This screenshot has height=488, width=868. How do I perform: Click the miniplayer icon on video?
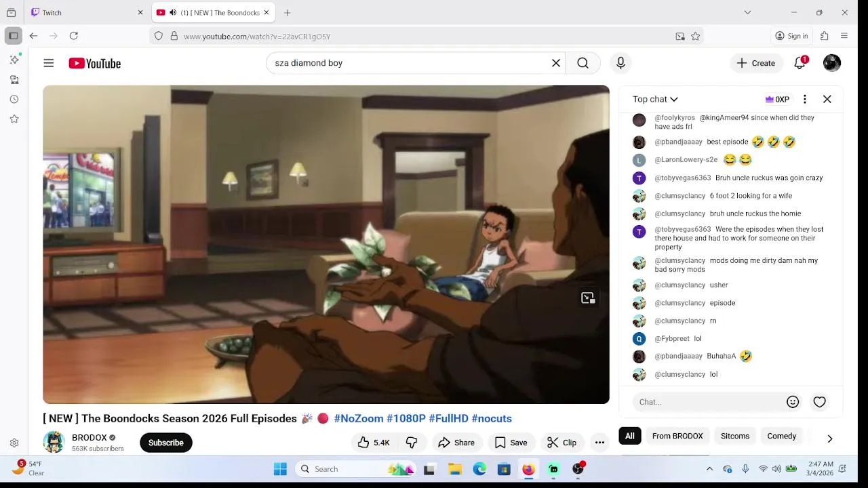pos(588,298)
